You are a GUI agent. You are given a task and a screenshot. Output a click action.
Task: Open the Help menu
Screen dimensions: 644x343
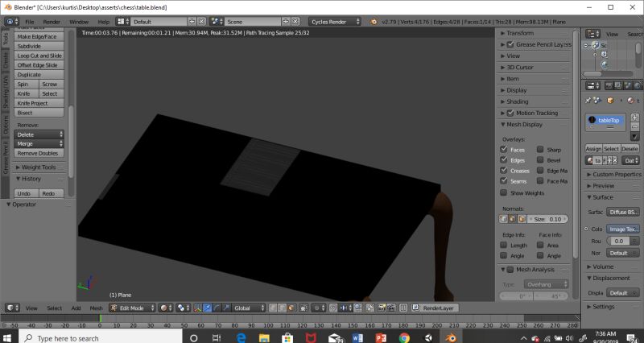[104, 22]
